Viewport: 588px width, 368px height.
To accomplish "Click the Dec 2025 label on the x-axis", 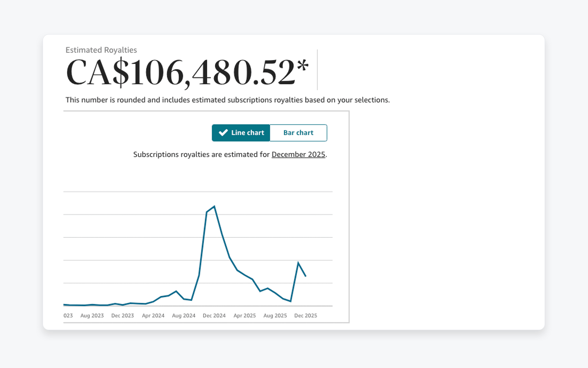I will pyautogui.click(x=305, y=315).
